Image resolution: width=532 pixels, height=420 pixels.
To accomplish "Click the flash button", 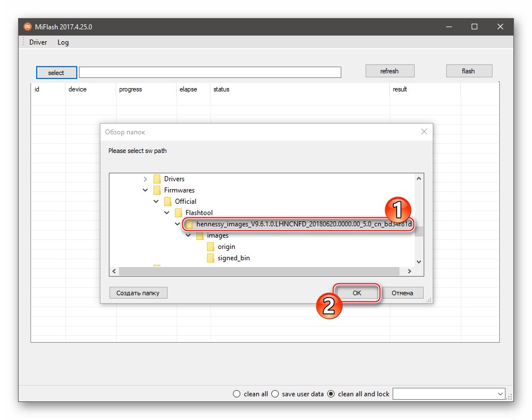I will tap(469, 71).
